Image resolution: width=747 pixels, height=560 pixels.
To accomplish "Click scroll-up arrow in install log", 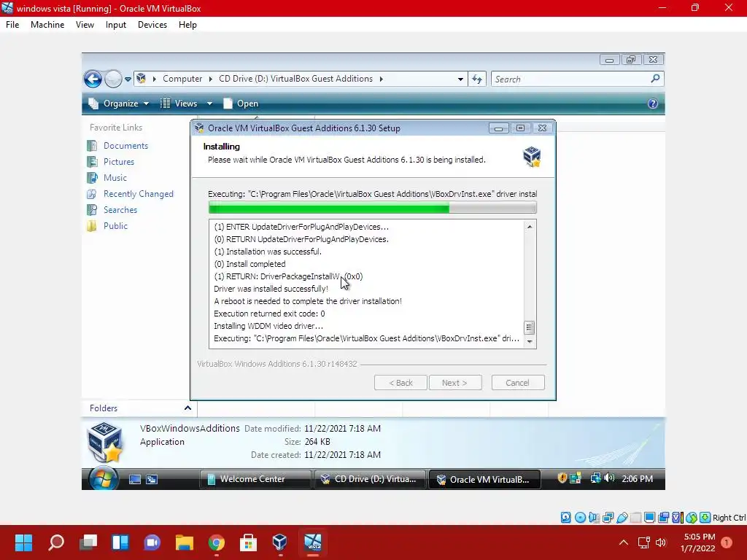I will tap(530, 227).
